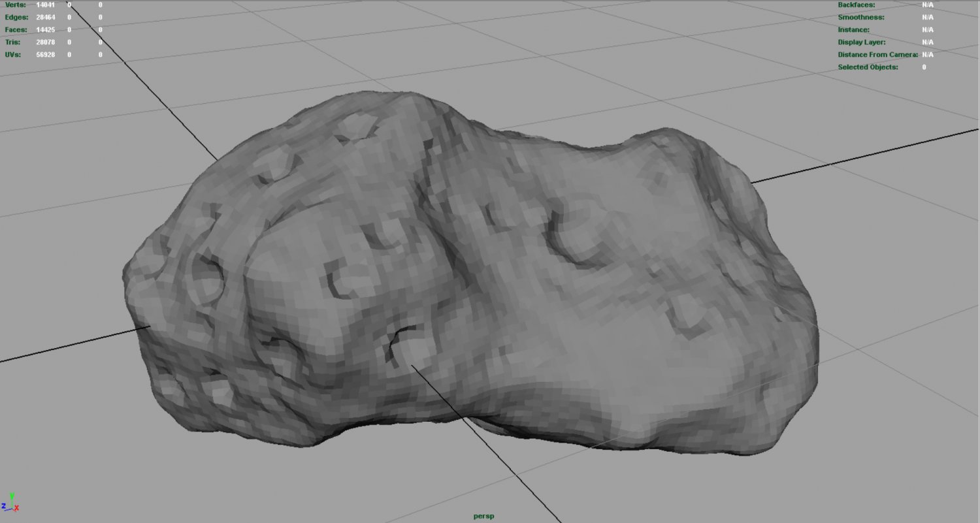This screenshot has height=523, width=980.
Task: Click the UVs count value 56928
Action: [46, 54]
